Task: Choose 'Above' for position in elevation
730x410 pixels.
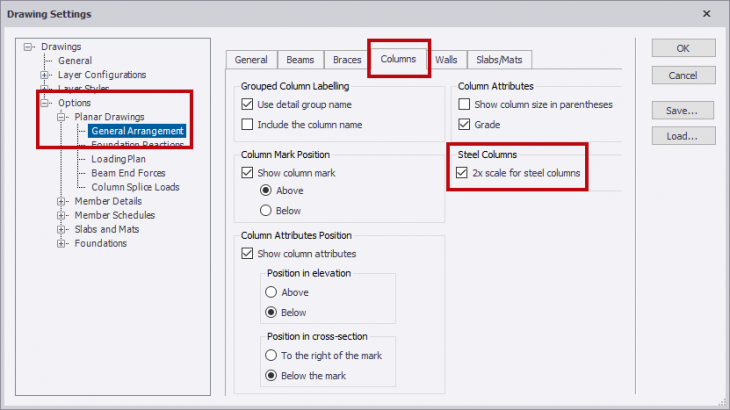Action: point(272,292)
